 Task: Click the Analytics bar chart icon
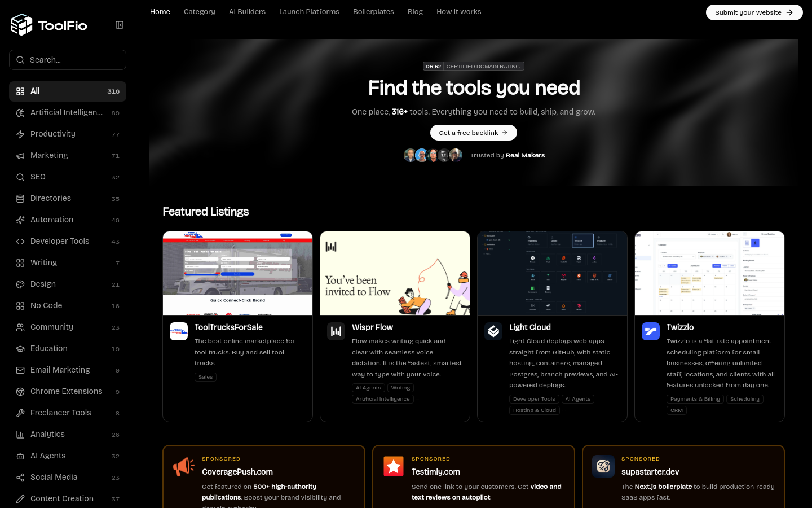point(20,435)
